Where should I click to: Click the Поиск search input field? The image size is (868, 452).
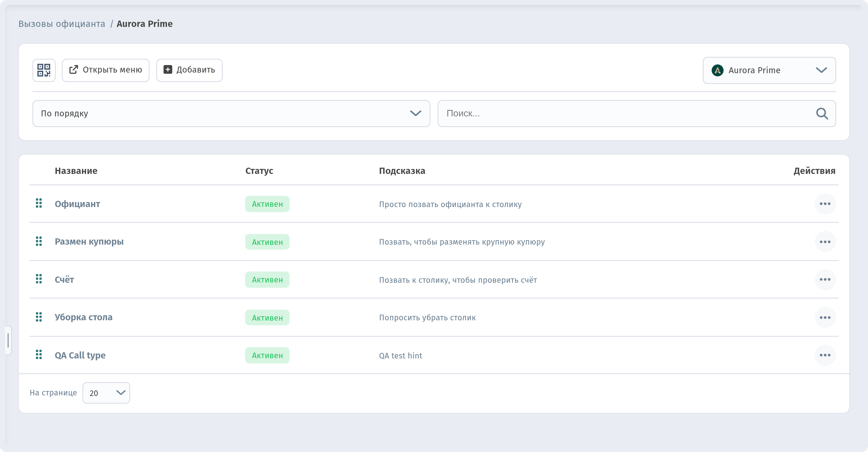pos(637,114)
